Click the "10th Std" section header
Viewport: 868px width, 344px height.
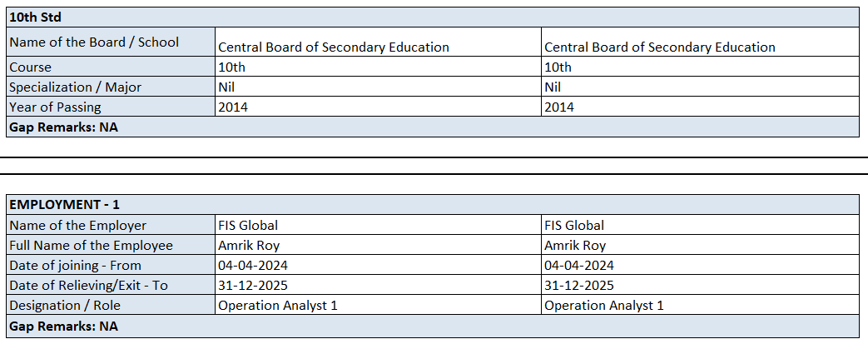tap(35, 17)
